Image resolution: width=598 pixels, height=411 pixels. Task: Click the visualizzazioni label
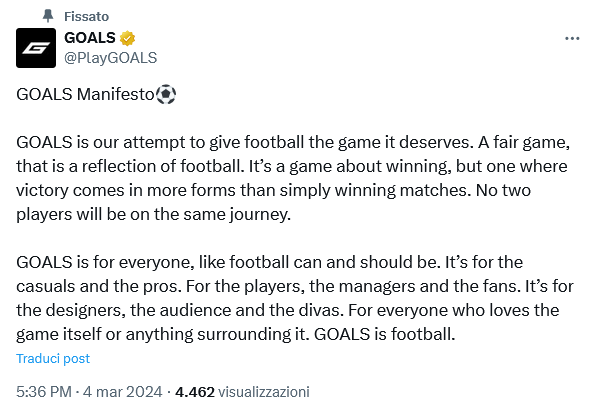[264, 392]
